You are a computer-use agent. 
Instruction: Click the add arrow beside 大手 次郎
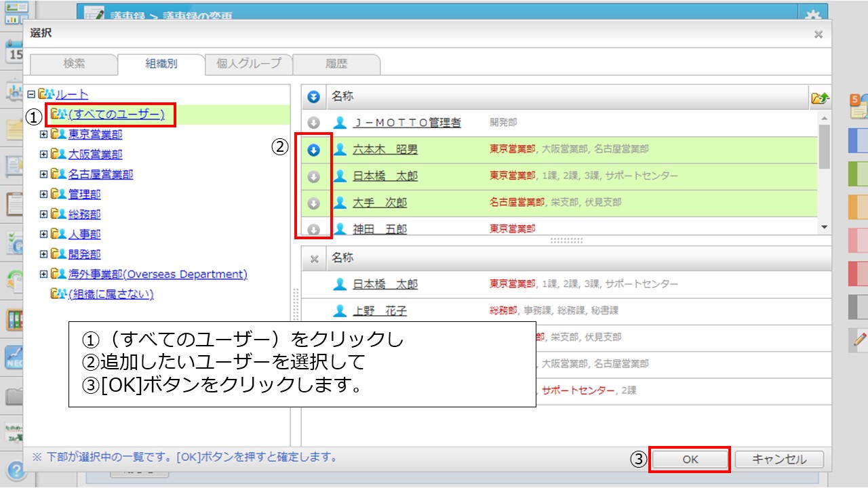[x=313, y=203]
